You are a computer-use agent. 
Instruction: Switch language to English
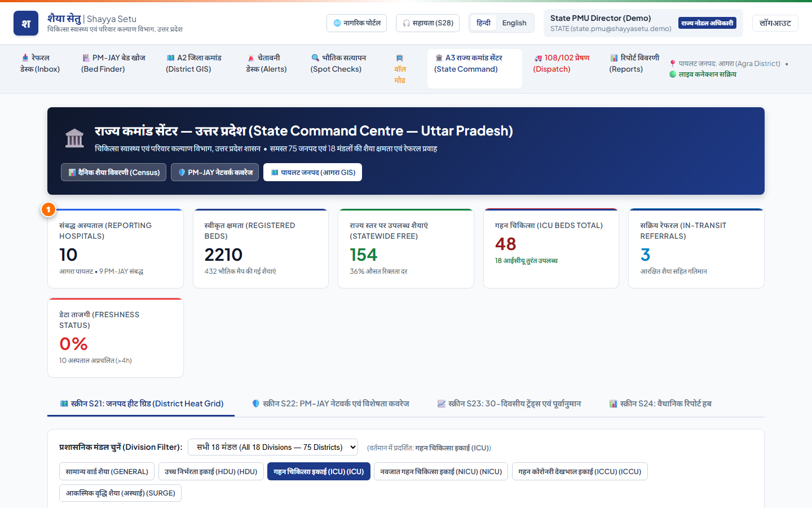click(x=514, y=23)
